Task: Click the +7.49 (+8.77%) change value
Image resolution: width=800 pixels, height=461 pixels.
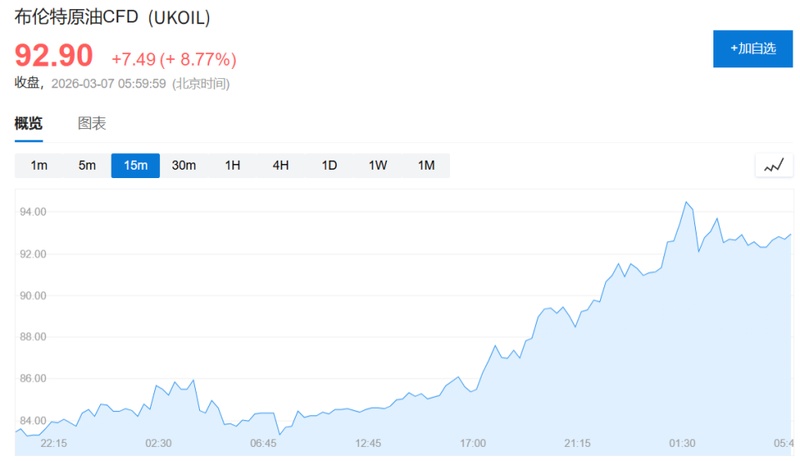Action: pos(173,58)
